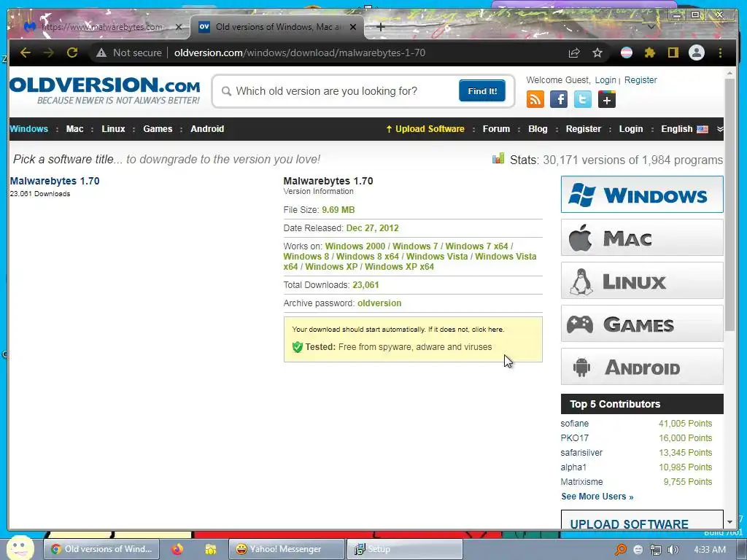
Task: Click the browser forward arrow
Action: coord(49,52)
